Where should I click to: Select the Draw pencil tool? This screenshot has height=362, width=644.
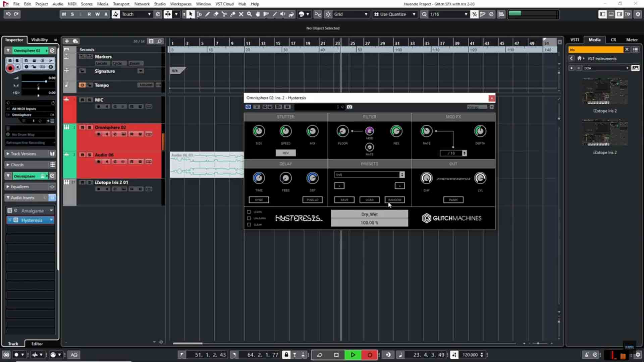[x=208, y=14]
